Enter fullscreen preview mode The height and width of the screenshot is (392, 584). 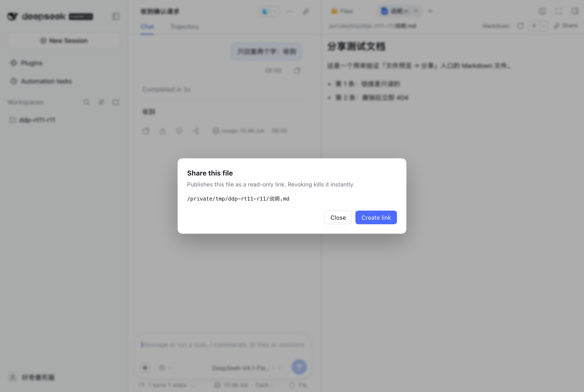(558, 11)
